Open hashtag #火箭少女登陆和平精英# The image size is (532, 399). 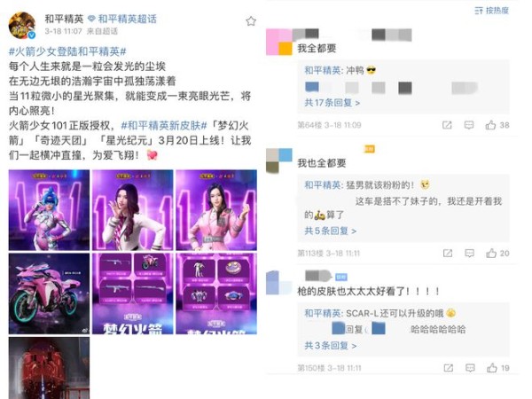(67, 51)
